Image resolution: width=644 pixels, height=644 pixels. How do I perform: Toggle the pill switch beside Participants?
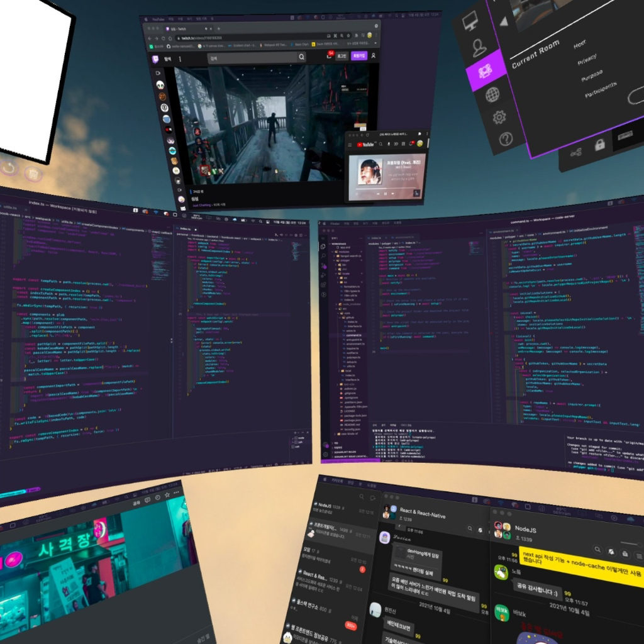[636, 96]
